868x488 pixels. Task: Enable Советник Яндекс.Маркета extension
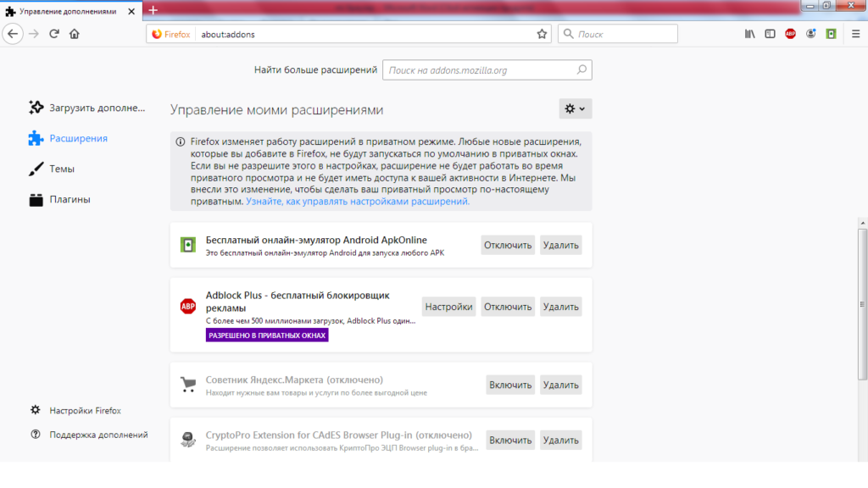click(x=510, y=385)
